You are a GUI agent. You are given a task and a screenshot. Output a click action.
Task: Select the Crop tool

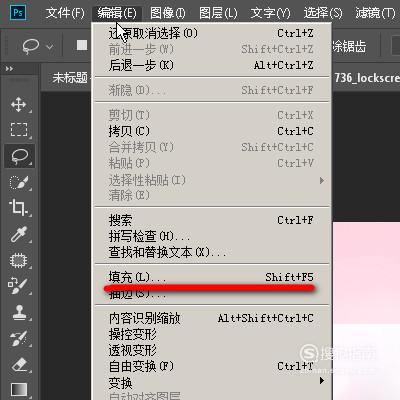coord(18,208)
